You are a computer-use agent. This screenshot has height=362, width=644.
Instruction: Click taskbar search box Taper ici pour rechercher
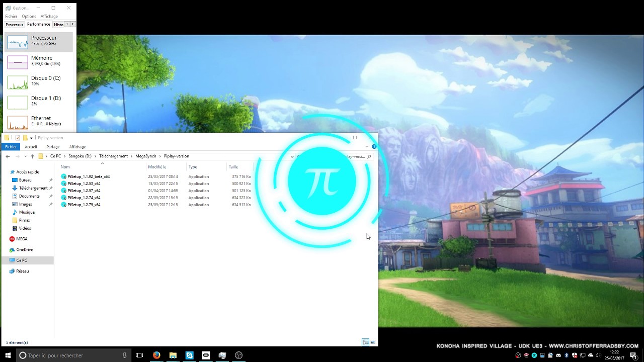[74, 355]
